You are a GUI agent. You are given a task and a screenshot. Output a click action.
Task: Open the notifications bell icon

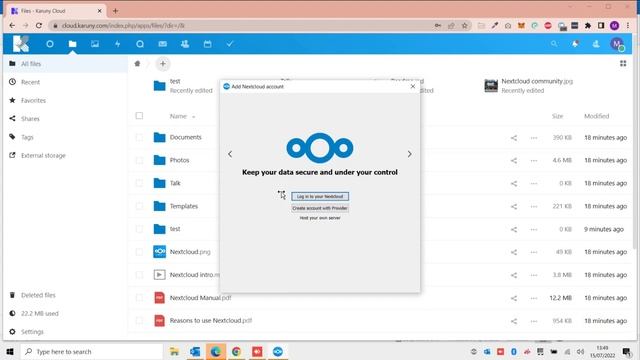pyautogui.click(x=575, y=44)
